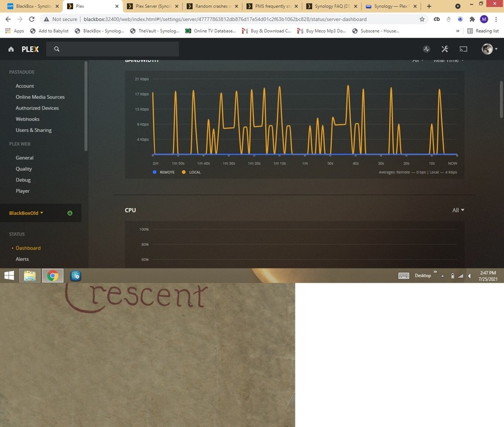Switch to Synology — Plex tab
Screen dimensions: 504x427
tap(392, 6)
